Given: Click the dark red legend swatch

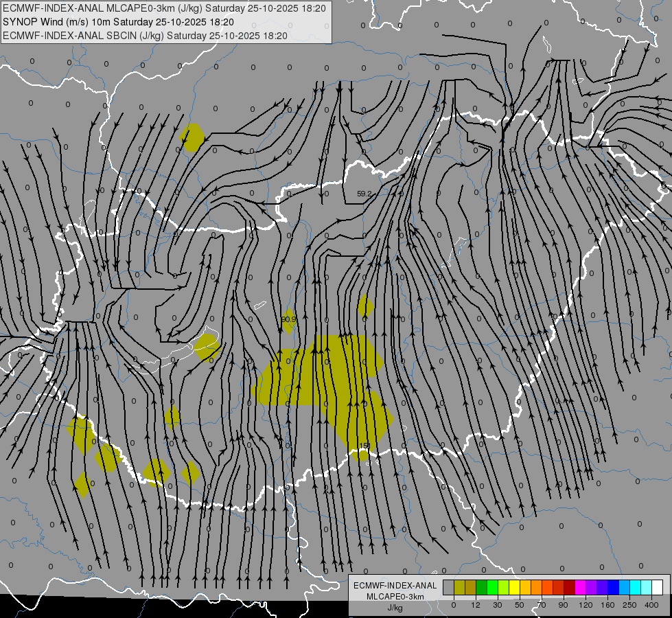Looking at the screenshot, I should (x=570, y=587).
